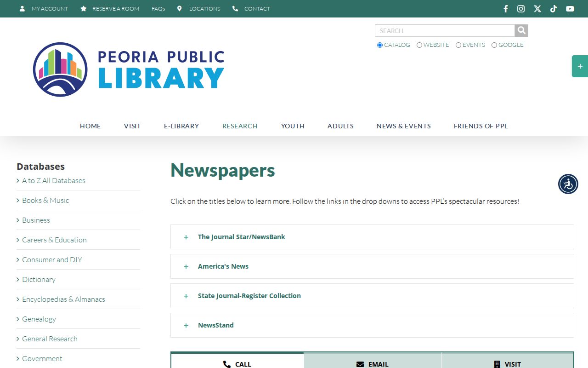
Task: Click the Peoria Public Library logo
Action: [128, 69]
